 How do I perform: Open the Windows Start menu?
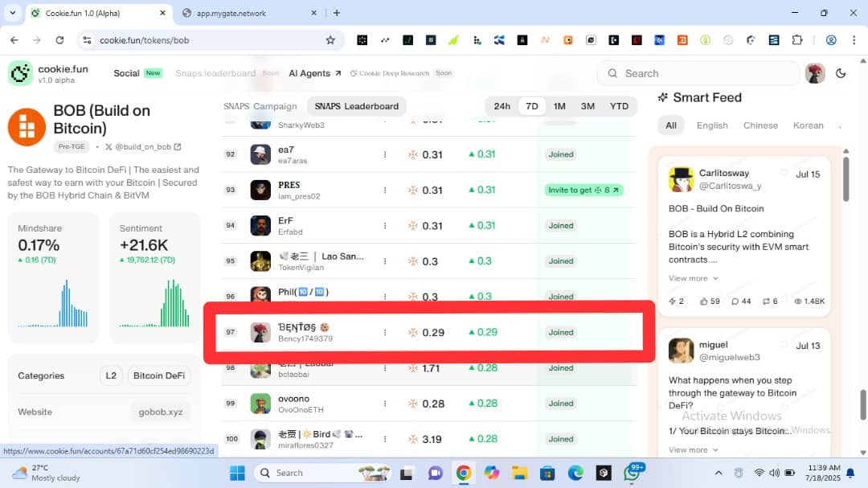pyautogui.click(x=237, y=473)
